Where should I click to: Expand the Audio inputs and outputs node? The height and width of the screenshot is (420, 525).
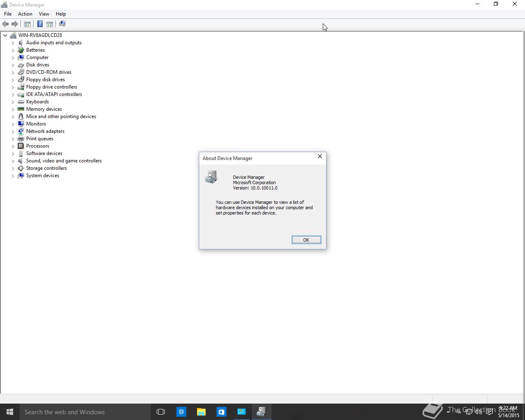(13, 43)
